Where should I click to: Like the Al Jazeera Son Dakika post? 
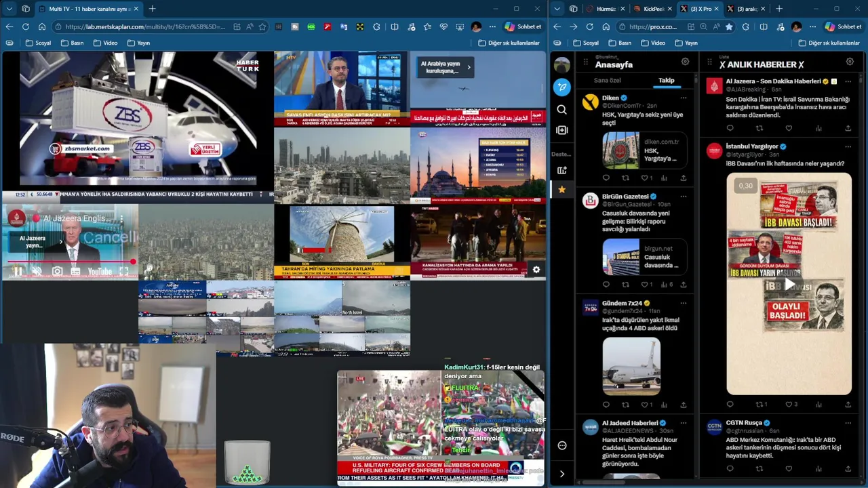point(789,128)
